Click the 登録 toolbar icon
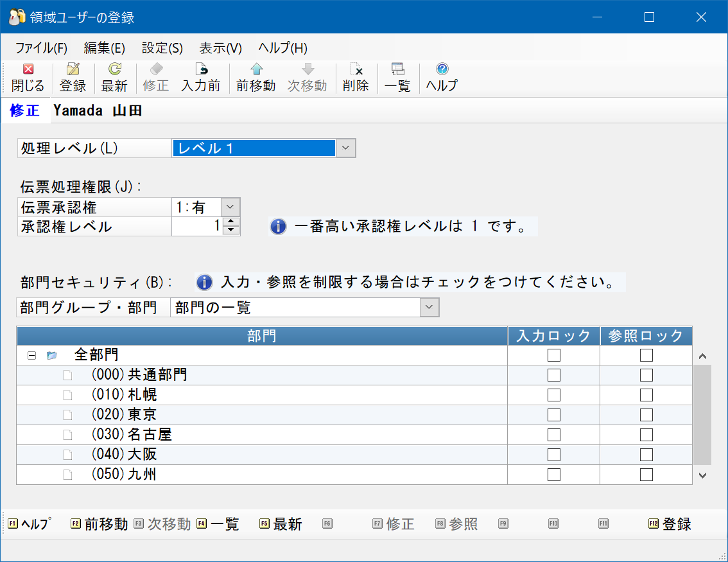Image resolution: width=728 pixels, height=562 pixels. point(73,78)
